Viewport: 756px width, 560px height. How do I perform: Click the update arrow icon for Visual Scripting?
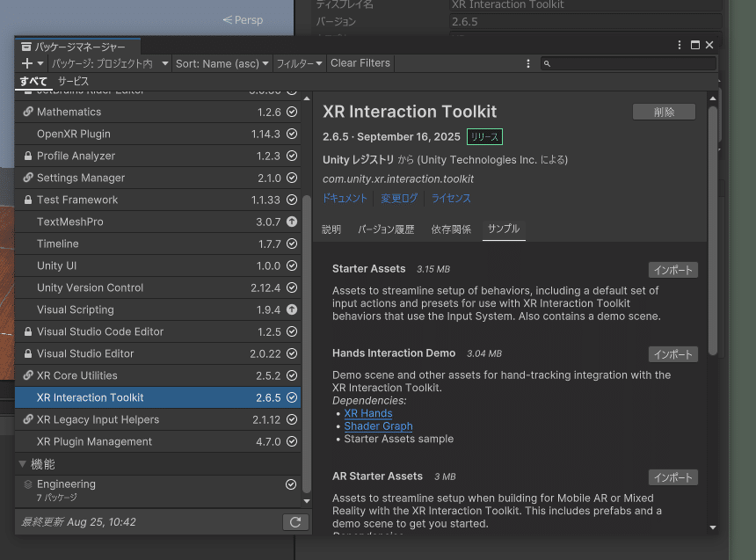click(292, 309)
